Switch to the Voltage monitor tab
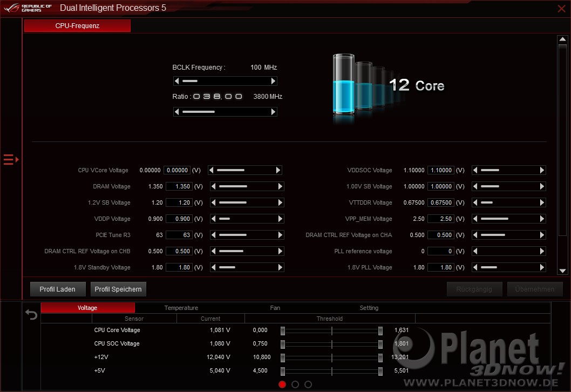 pos(87,308)
